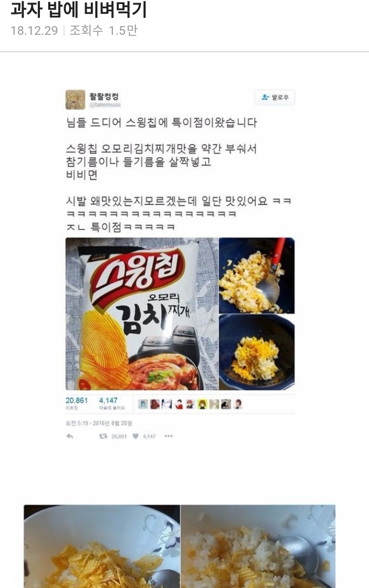The image size is (369, 588).
Task: Click the post title 과자 밥에 비벼먹기
Action: tap(78, 10)
